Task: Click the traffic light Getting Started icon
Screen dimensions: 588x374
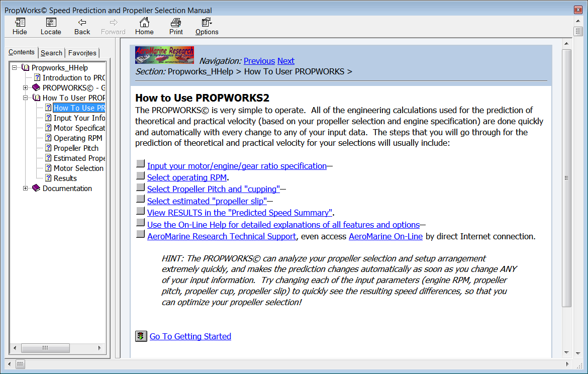Action: 141,336
